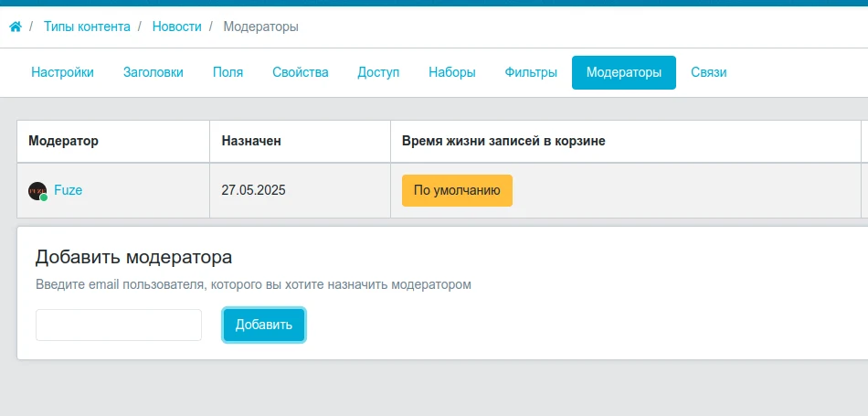The width and height of the screenshot is (868, 416).
Task: Select the active Модераторы tab
Action: coord(624,72)
